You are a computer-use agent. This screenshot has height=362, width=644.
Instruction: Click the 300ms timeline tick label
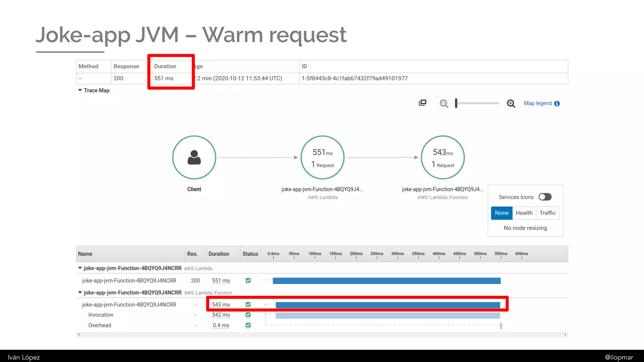pyautogui.click(x=397, y=254)
